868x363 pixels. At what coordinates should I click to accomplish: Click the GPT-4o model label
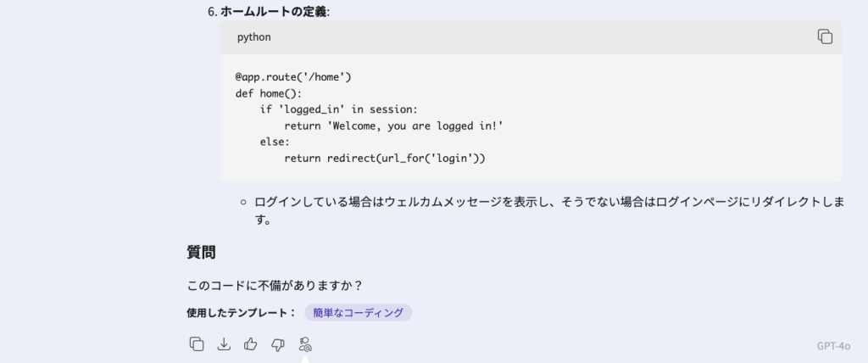[x=833, y=346]
